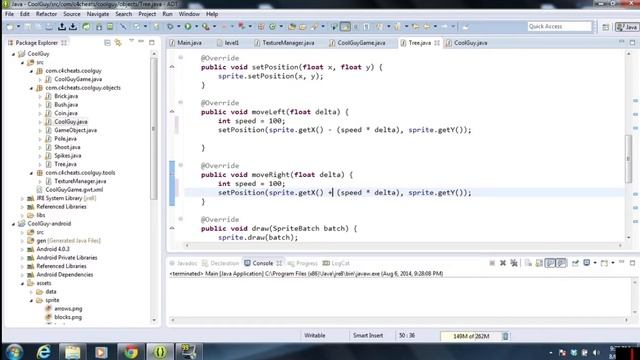Click the media player taskbar icon
640x360 pixels.
pos(101,351)
